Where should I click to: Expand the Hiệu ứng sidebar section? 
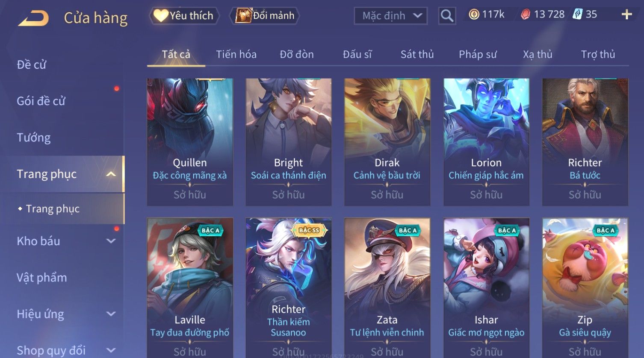click(x=111, y=314)
